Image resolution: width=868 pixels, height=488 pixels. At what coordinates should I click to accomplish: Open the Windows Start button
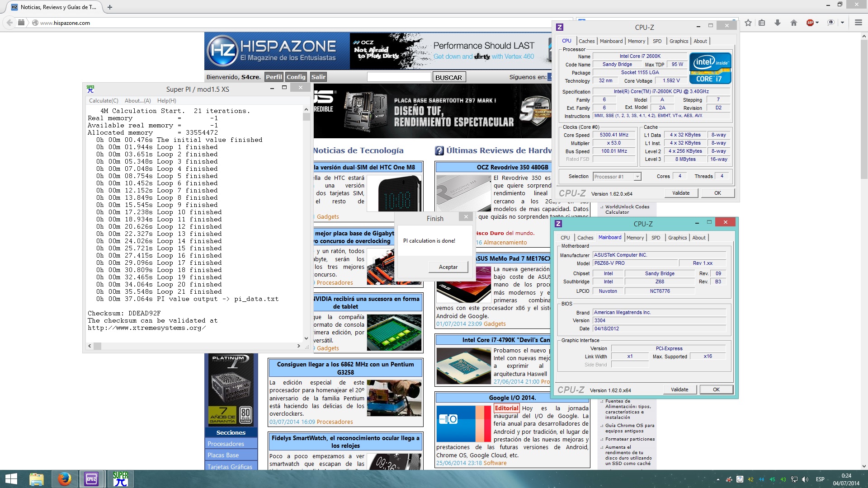point(11,479)
